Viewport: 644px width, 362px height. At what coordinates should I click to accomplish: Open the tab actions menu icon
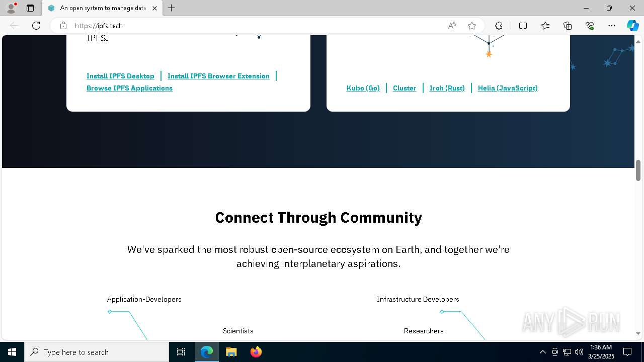30,8
